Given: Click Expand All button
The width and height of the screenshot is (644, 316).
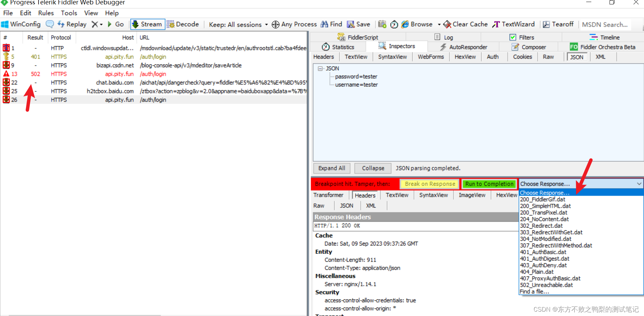Looking at the screenshot, I should [x=332, y=168].
